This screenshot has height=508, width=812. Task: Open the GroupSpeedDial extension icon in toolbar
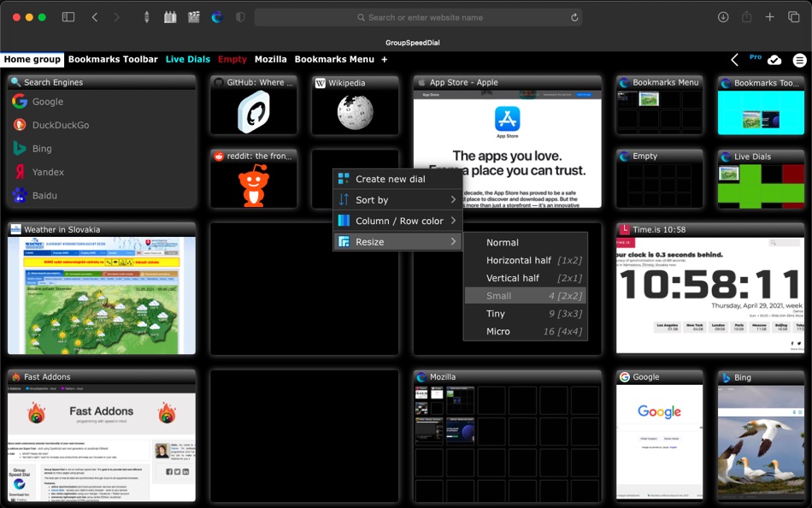(x=217, y=17)
